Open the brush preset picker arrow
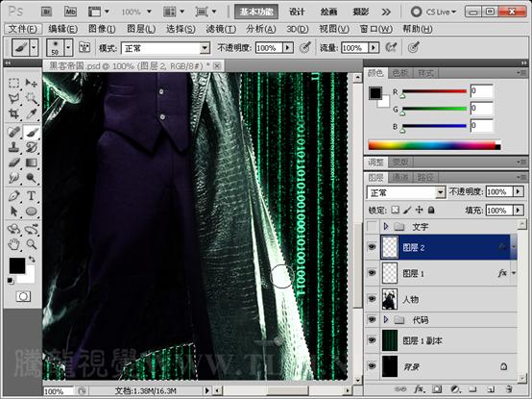Image resolution: width=532 pixels, height=399 pixels. tap(68, 47)
